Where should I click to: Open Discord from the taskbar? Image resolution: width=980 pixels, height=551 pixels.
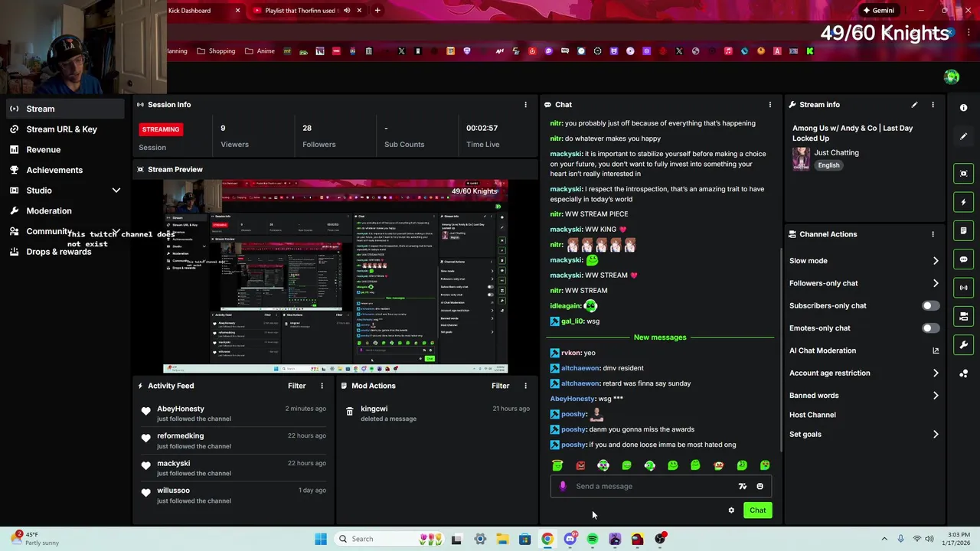[570, 539]
